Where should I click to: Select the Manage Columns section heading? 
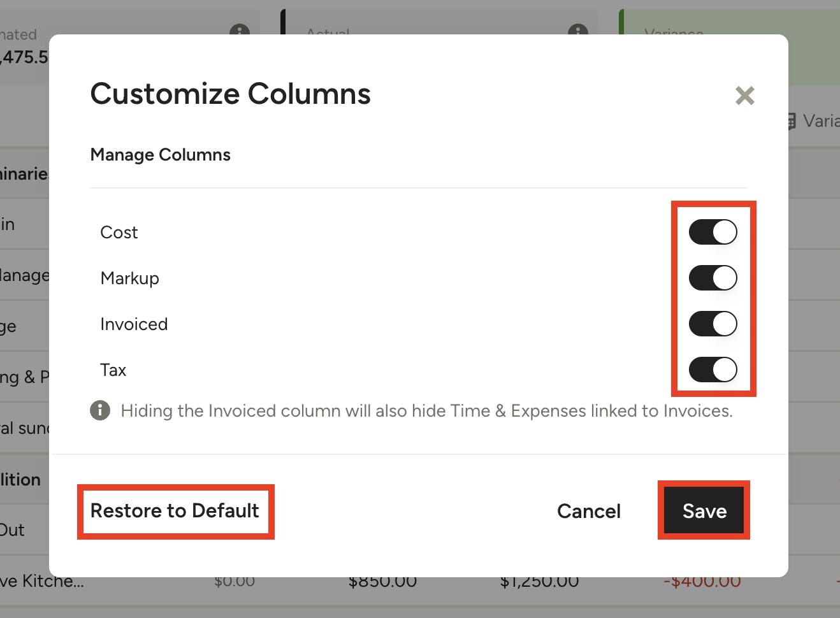pos(161,155)
